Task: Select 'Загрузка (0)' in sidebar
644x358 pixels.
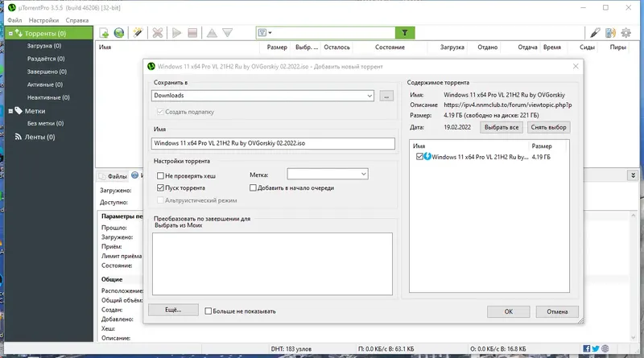Action: pos(44,46)
